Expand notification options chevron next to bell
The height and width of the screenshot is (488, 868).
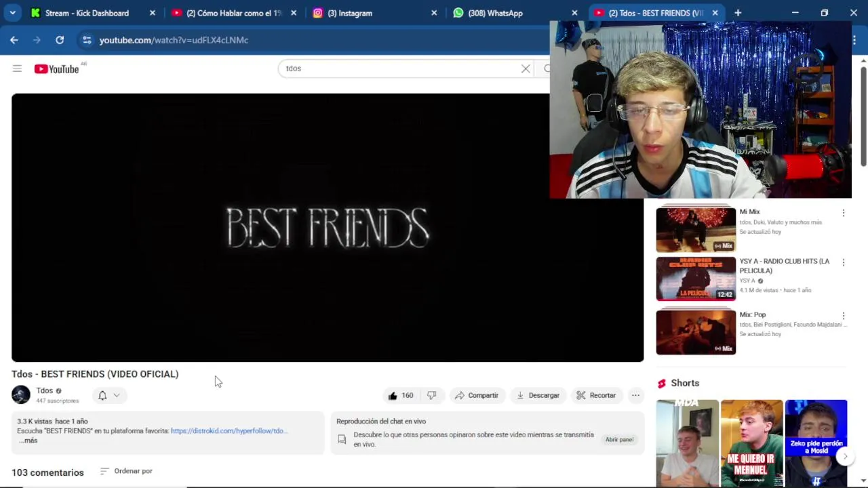tap(117, 395)
